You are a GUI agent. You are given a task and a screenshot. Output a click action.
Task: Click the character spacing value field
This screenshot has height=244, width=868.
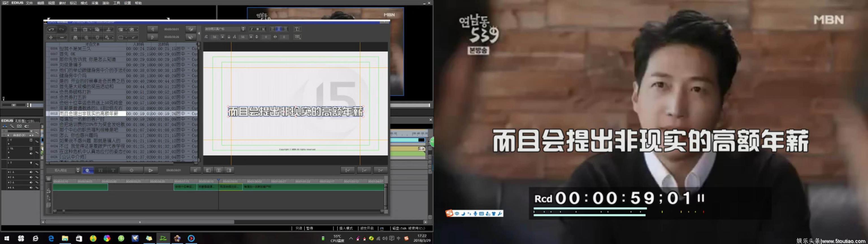point(284,37)
